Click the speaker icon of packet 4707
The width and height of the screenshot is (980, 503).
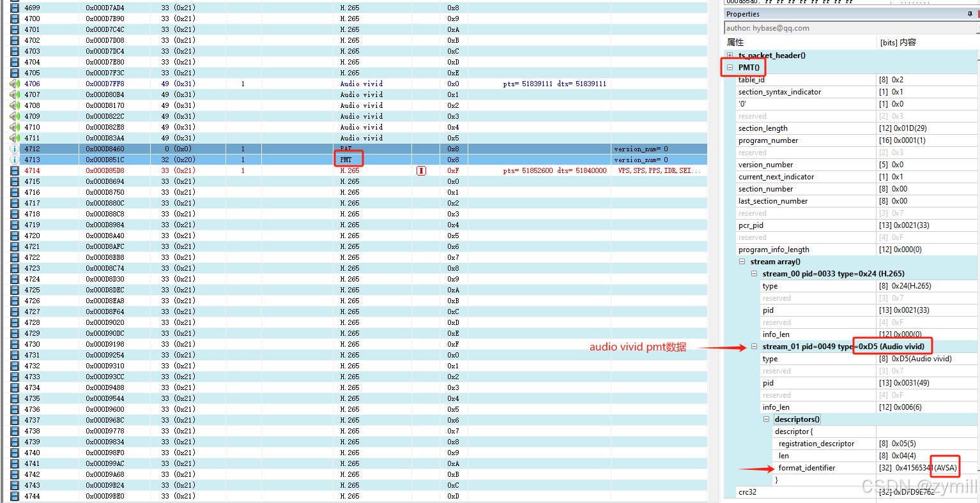click(15, 94)
